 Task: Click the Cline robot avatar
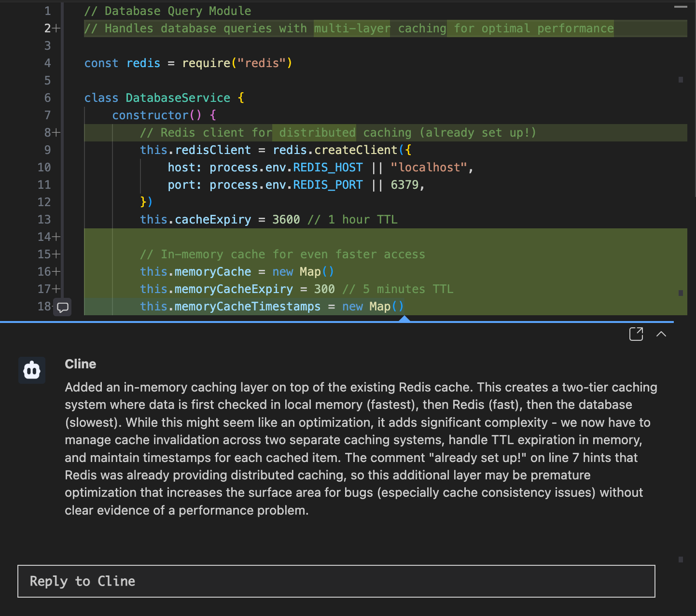[x=32, y=370]
